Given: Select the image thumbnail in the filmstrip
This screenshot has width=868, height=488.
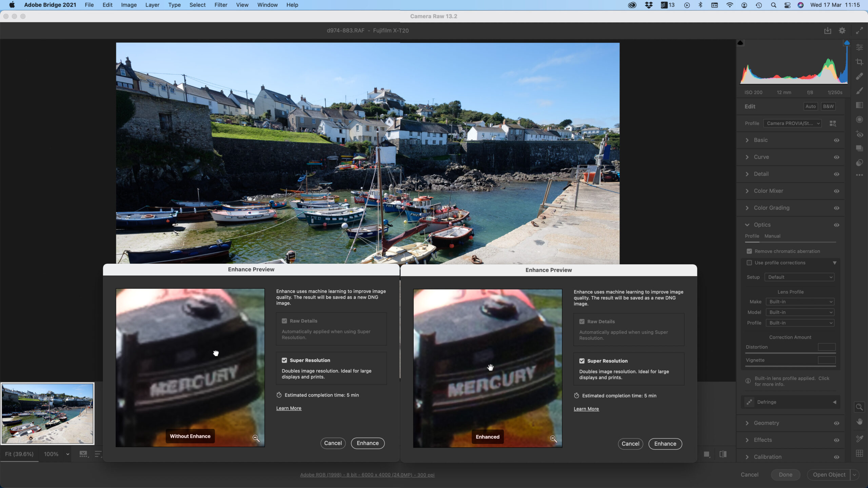Looking at the screenshot, I should (x=47, y=413).
